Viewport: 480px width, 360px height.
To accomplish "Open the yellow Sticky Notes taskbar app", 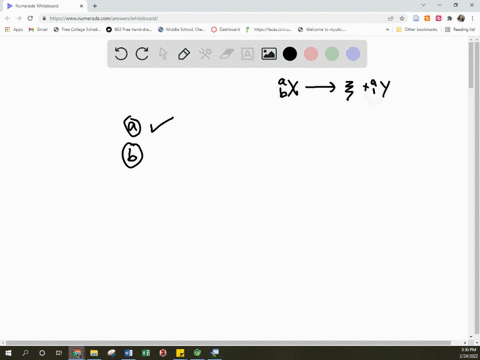I will pyautogui.click(x=180, y=353).
